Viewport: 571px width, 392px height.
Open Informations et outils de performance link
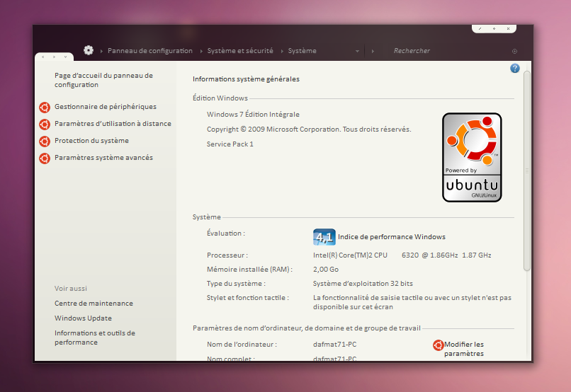pos(95,338)
